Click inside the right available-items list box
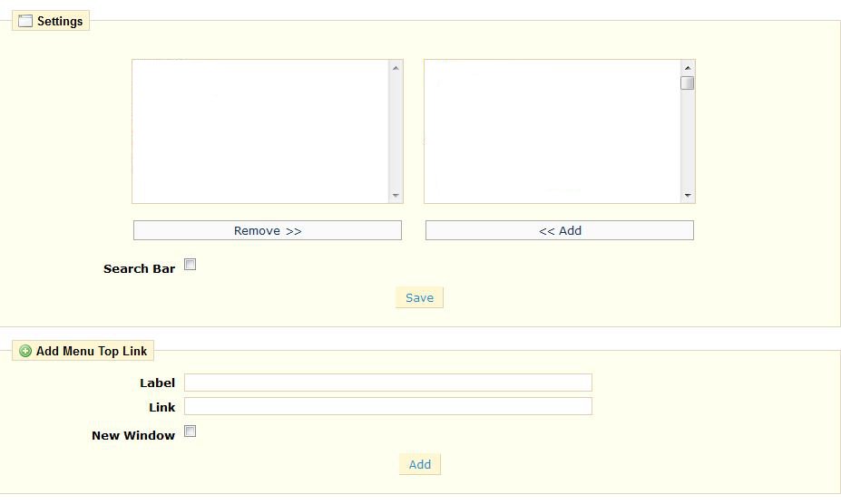The image size is (841, 504). click(552, 131)
